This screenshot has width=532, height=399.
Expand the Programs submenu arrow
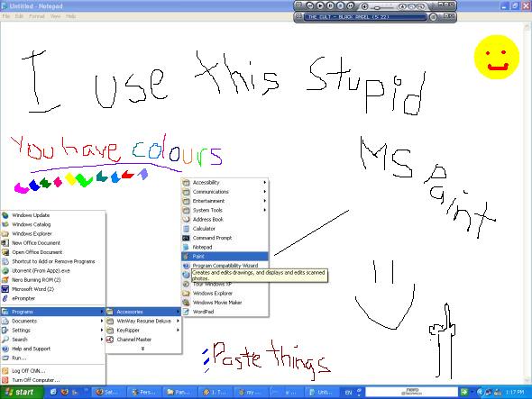(x=102, y=312)
